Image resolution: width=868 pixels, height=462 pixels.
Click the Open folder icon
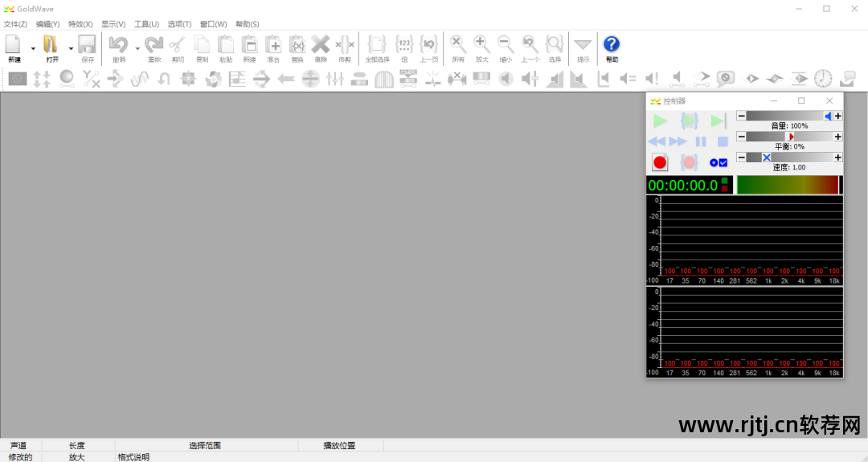51,45
